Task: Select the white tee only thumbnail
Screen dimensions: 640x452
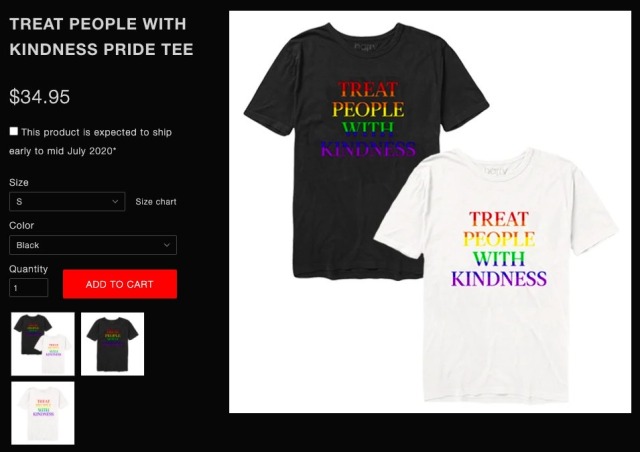Action: point(43,413)
